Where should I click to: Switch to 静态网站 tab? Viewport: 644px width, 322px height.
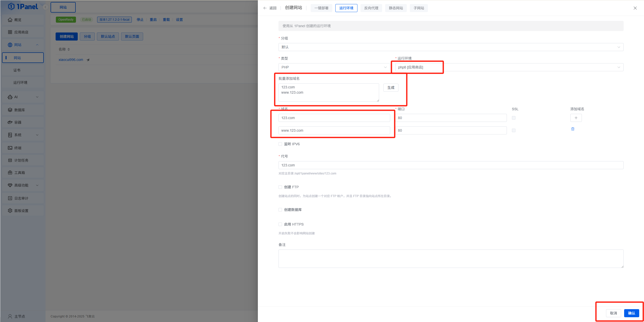coord(396,8)
